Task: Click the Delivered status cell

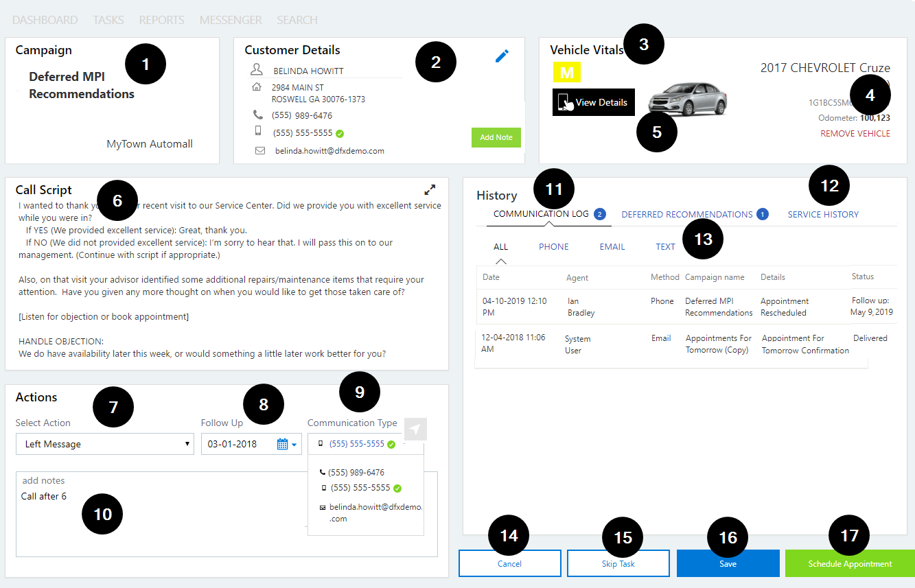Action: pyautogui.click(x=870, y=338)
